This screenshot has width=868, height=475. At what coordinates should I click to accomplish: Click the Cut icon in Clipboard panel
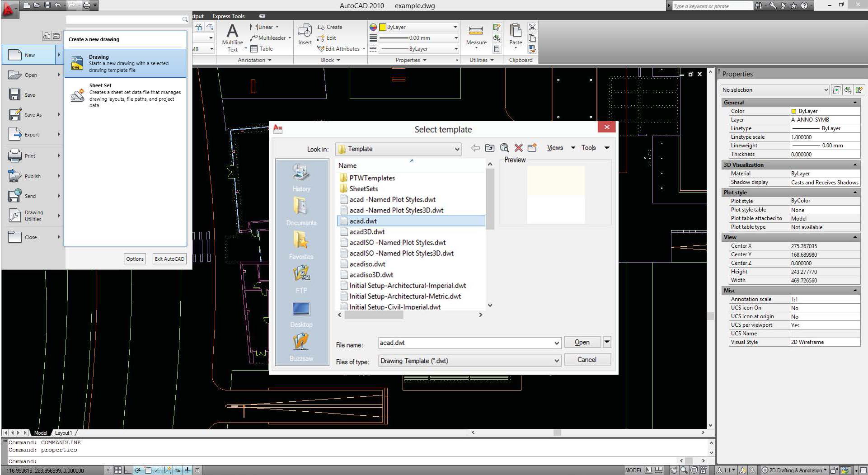532,27
